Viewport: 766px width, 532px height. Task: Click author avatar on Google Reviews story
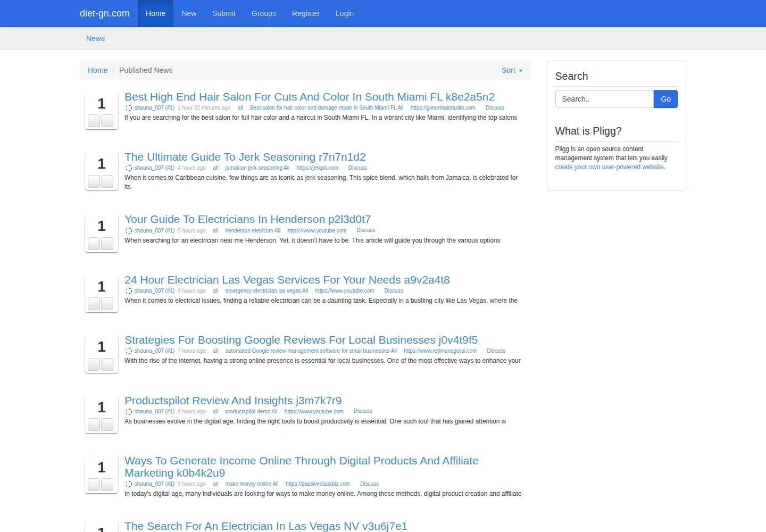(x=129, y=351)
